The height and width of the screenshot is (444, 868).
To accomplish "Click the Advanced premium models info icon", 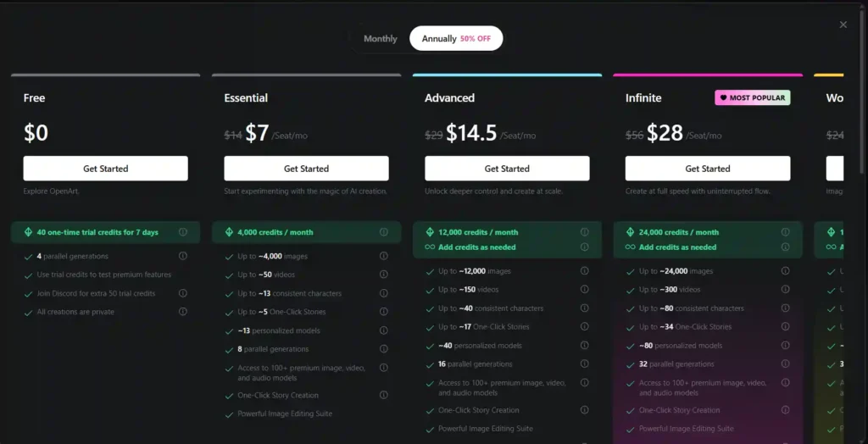I will (585, 382).
